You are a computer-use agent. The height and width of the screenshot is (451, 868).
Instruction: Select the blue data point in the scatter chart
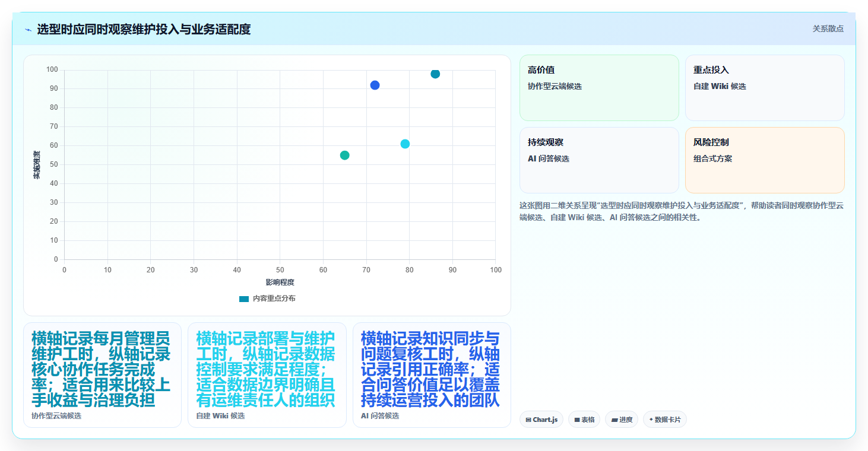point(375,85)
